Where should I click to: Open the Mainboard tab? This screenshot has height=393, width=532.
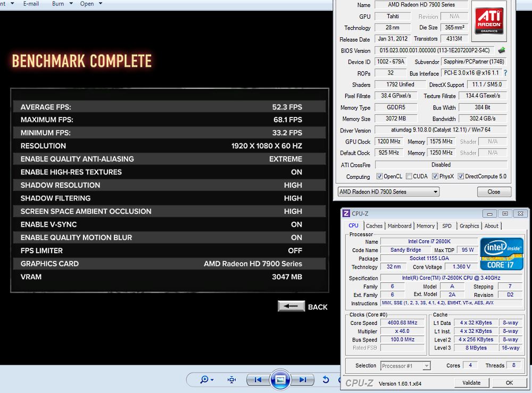pos(400,226)
